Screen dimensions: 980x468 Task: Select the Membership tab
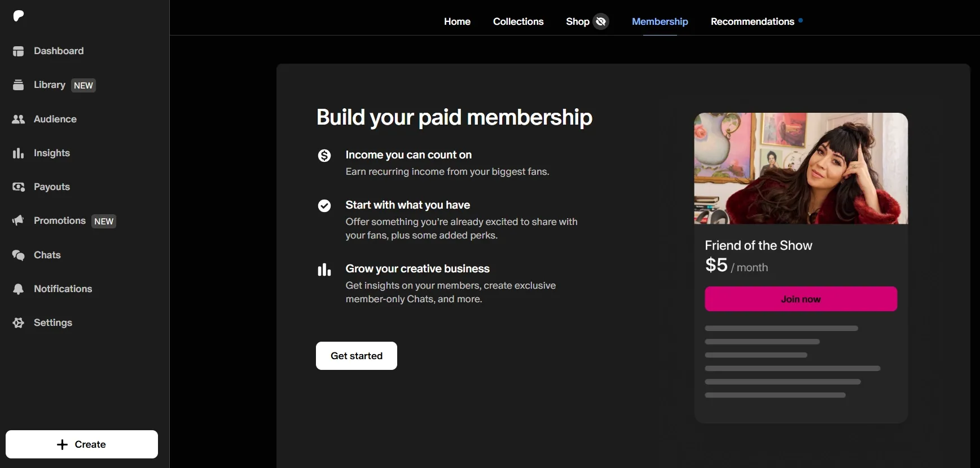pos(660,21)
